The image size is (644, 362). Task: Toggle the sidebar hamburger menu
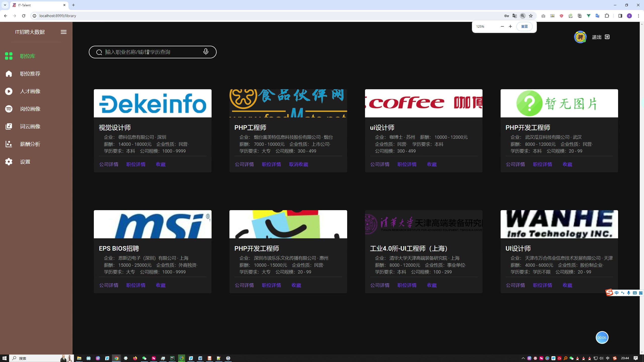coord(64,32)
